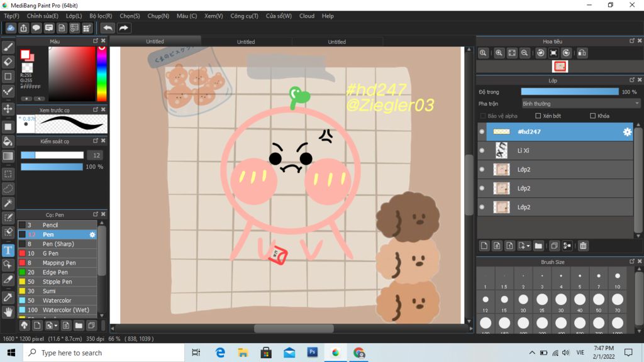Hide the #hd247 layer
This screenshot has width=644, height=362.
point(482,132)
